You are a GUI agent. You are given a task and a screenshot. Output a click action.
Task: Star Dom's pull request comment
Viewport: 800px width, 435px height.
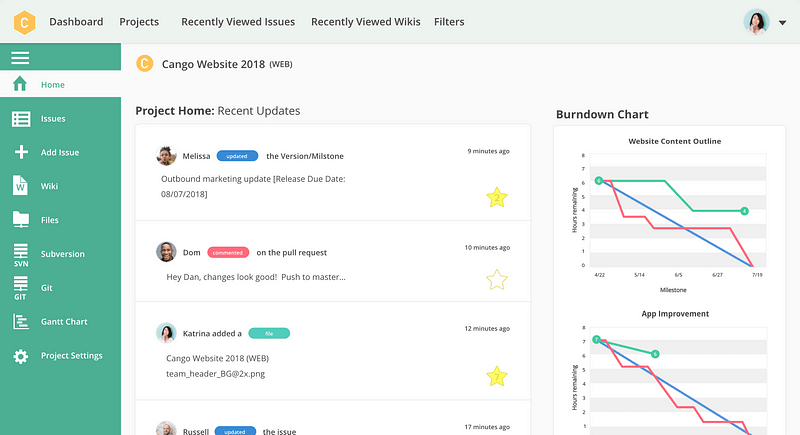click(496, 279)
